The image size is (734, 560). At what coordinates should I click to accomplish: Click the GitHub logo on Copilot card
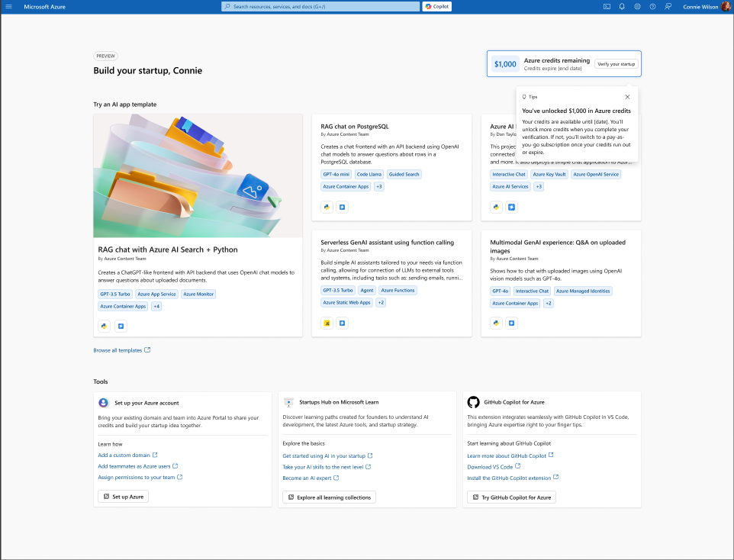tap(473, 402)
